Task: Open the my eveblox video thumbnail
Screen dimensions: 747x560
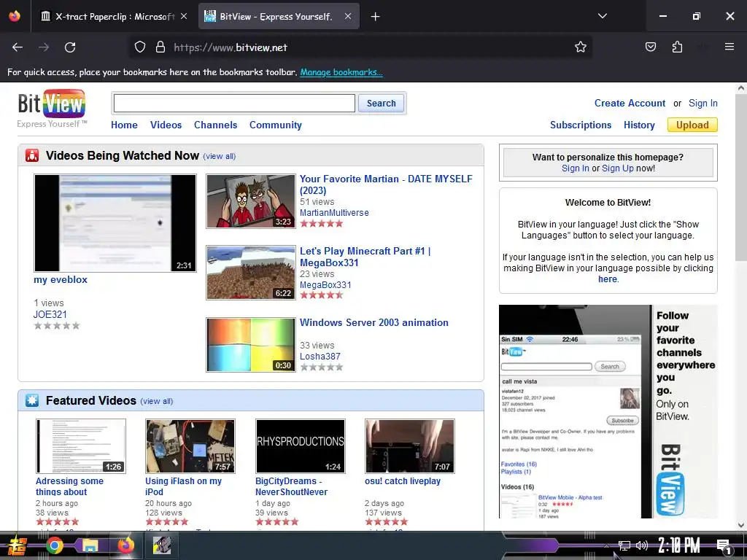Action: tap(115, 223)
